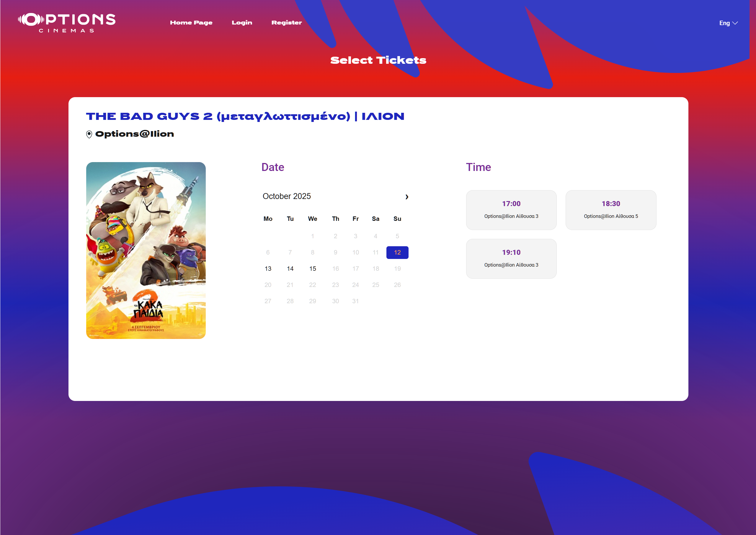Screen dimensions: 756x535
Task: Select the 17:00 showtime in Αίθουσα 3
Action: 511,210
